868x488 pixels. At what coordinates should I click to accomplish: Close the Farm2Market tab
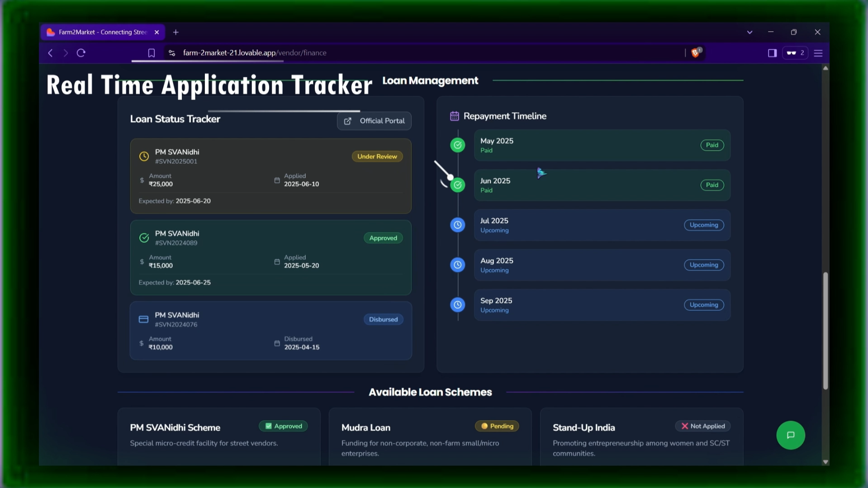(x=157, y=32)
